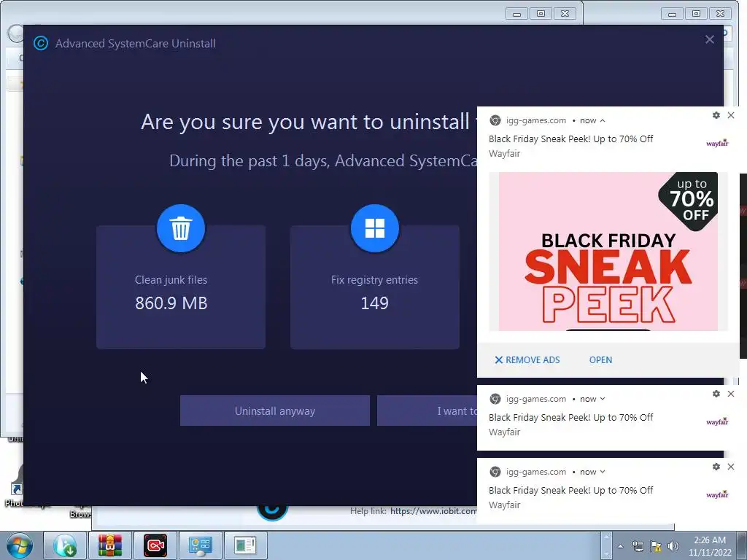Open settings gear of the middle notification
Viewport: 747px width, 560px height.
pyautogui.click(x=716, y=394)
